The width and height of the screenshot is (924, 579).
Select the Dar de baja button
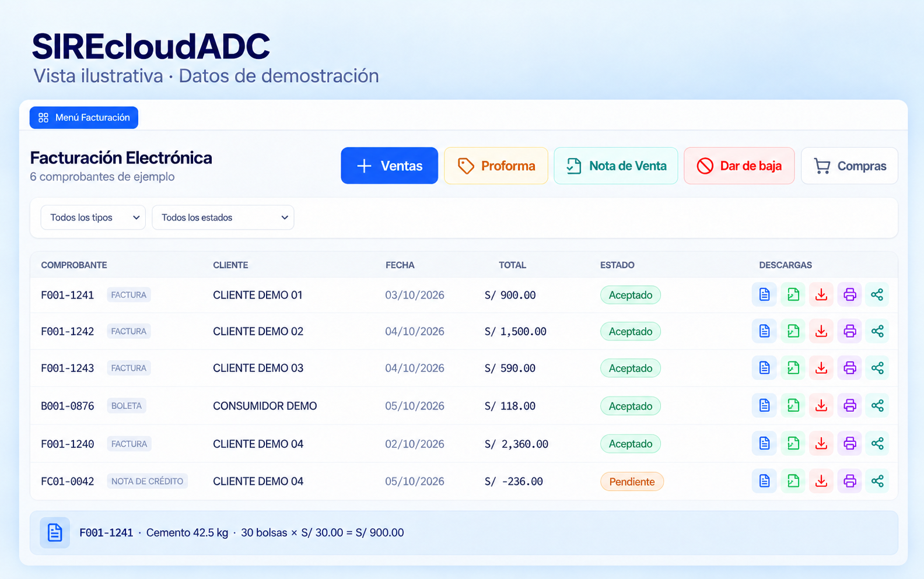coord(739,166)
